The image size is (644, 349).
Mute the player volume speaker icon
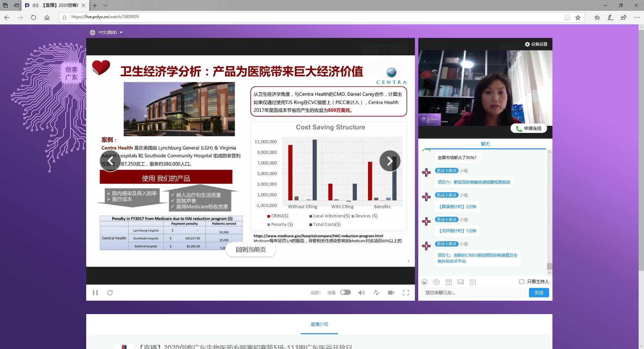361,293
